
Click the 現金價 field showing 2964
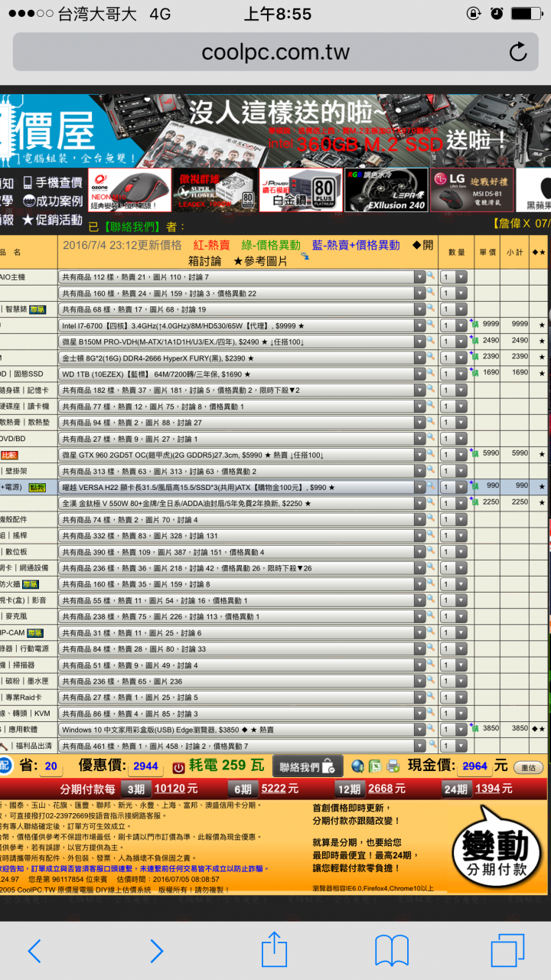(474, 766)
